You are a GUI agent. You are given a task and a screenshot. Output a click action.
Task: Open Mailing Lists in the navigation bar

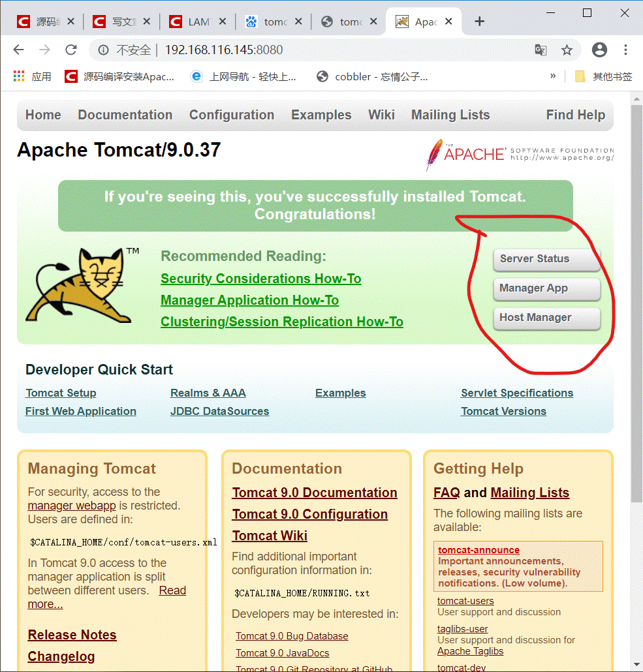(450, 115)
